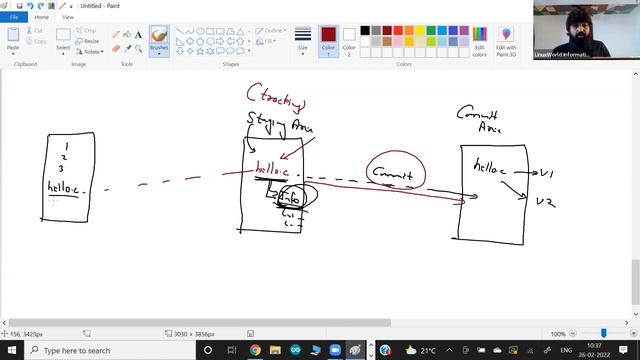Viewport: 640px width, 360px height.
Task: Open the Rotate dropdown
Action: (x=89, y=52)
